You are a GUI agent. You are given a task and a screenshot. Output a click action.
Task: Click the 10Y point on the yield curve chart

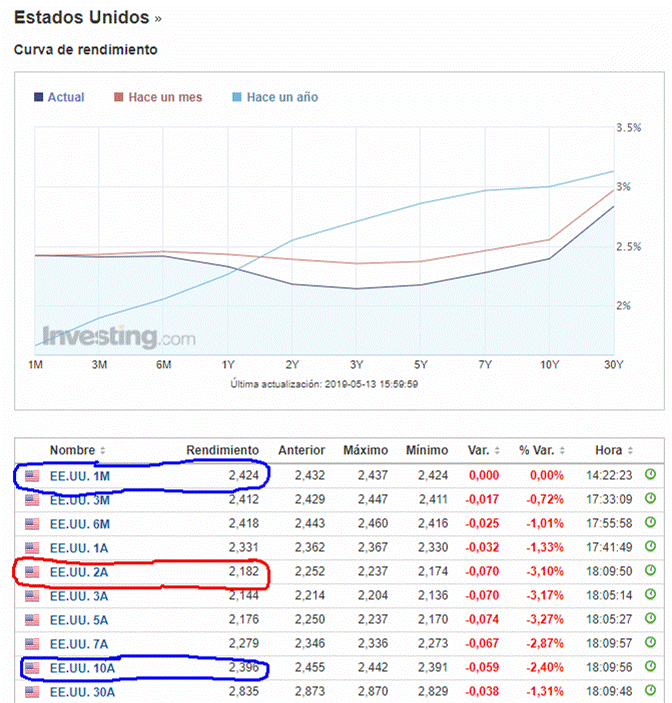(550, 258)
